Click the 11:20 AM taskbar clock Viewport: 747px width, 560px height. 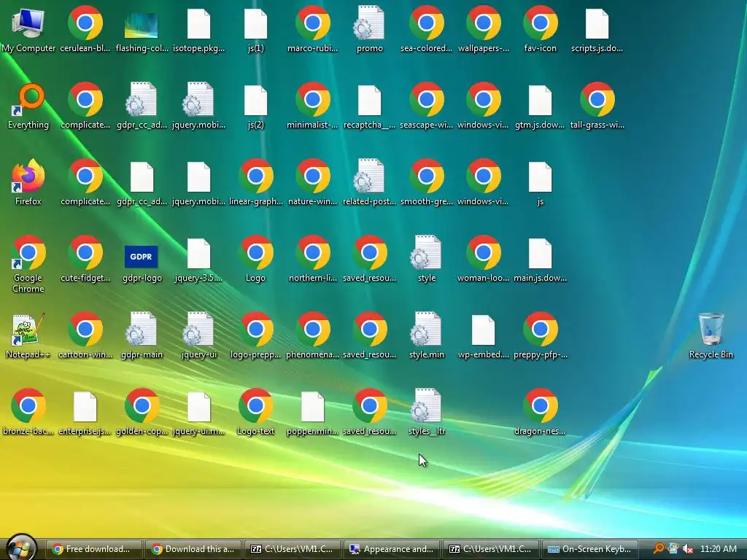[x=719, y=549]
